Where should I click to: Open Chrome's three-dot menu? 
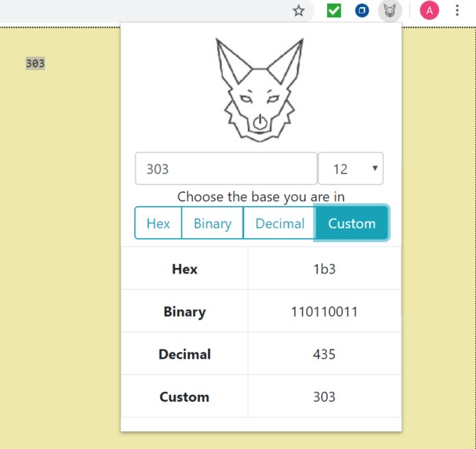coord(457,11)
